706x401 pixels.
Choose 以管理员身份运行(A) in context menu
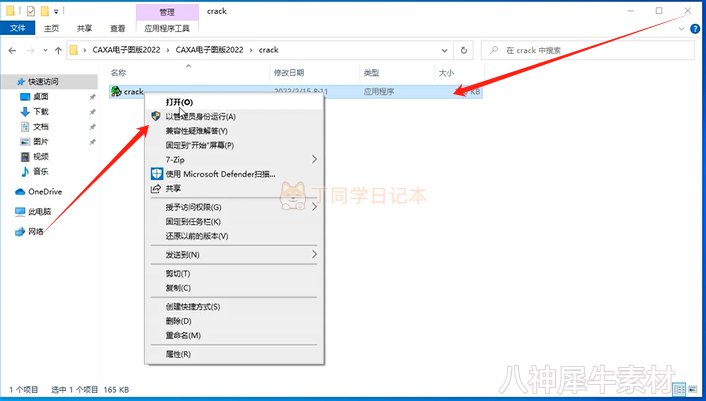pos(234,117)
